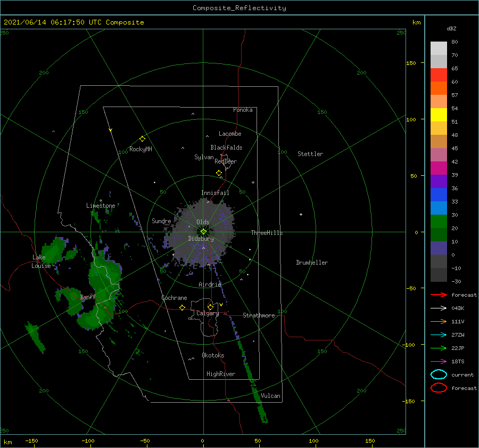Click the Strathmore city label
The height and width of the screenshot is (448, 479).
click(x=259, y=315)
